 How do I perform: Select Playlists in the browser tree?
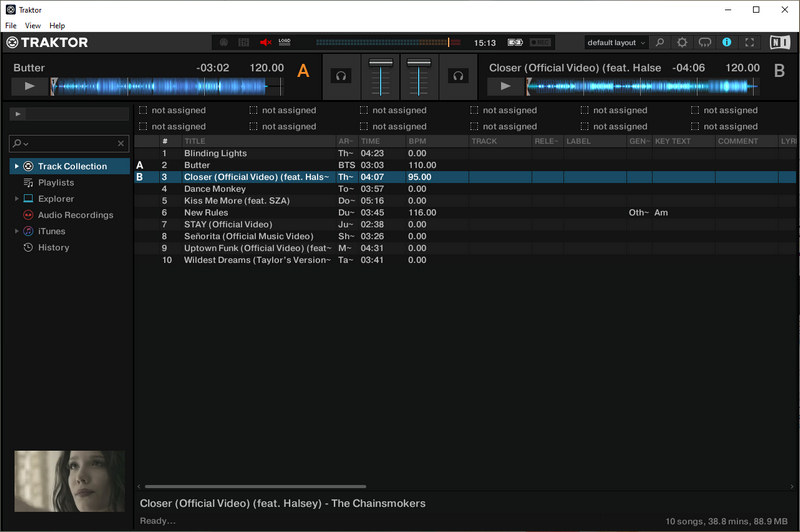pos(56,183)
